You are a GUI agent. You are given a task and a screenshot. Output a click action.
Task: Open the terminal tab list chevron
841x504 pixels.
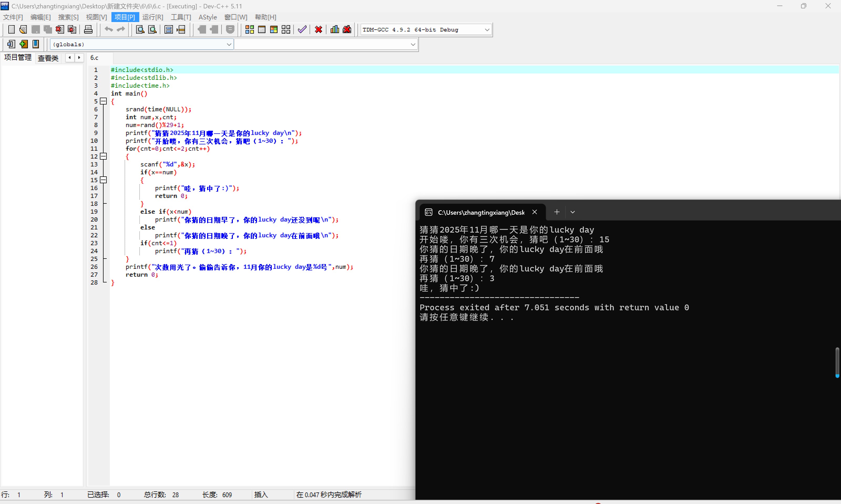pyautogui.click(x=572, y=212)
